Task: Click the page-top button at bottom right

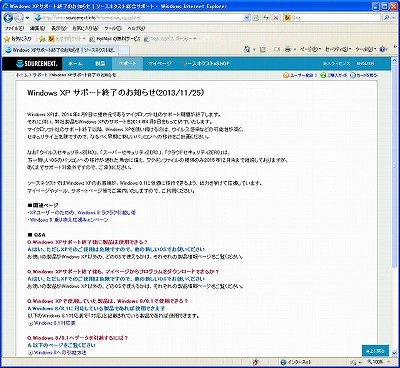Action: (375, 351)
